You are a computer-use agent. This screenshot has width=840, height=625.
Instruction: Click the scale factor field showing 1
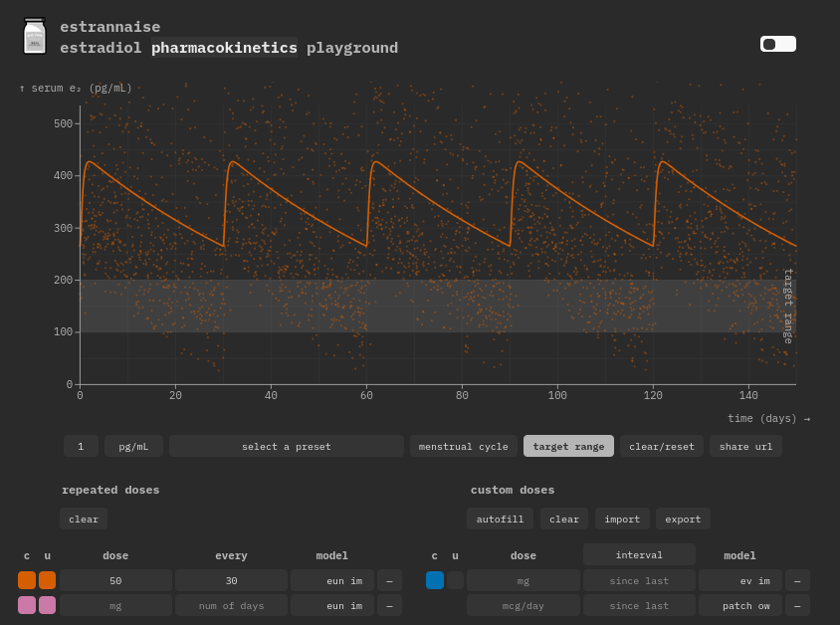click(x=81, y=446)
